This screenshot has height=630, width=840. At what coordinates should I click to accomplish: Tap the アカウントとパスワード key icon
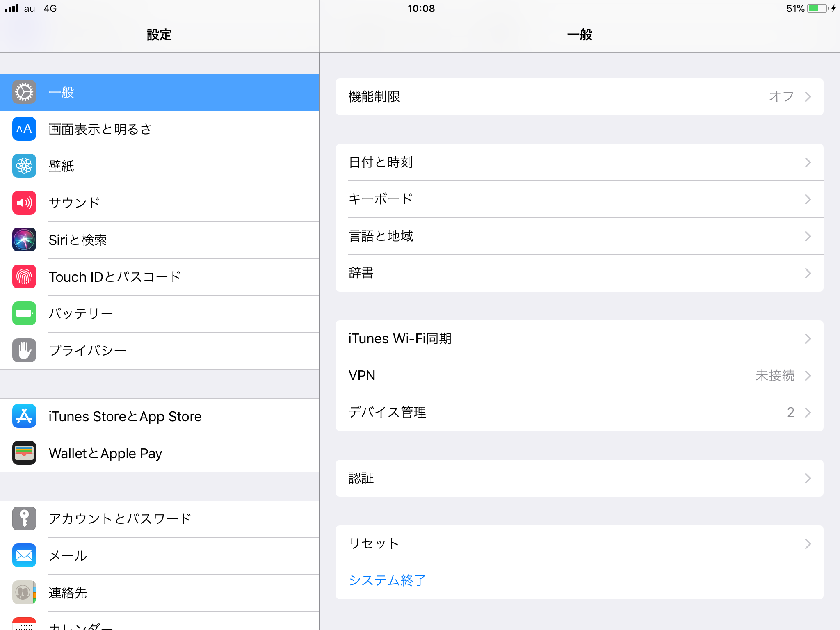24,518
